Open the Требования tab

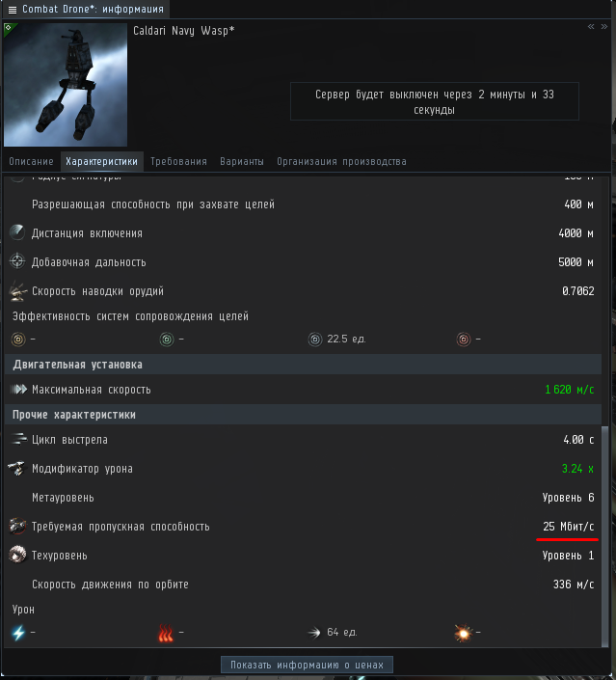178,161
